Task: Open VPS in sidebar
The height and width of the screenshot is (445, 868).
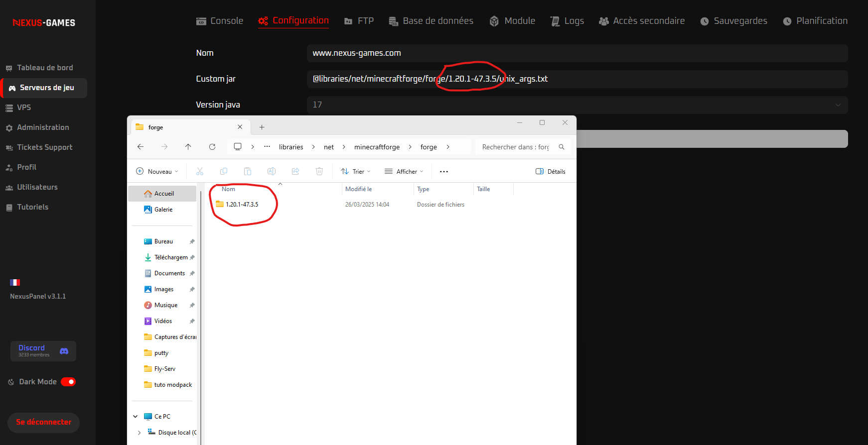Action: [18, 108]
